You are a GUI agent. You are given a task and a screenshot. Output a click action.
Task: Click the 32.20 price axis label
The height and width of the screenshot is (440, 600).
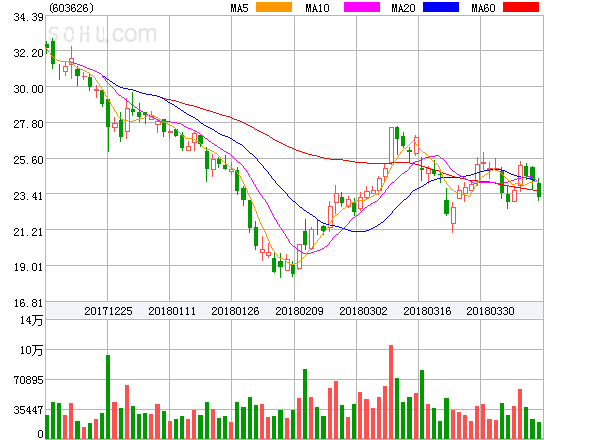pos(28,53)
